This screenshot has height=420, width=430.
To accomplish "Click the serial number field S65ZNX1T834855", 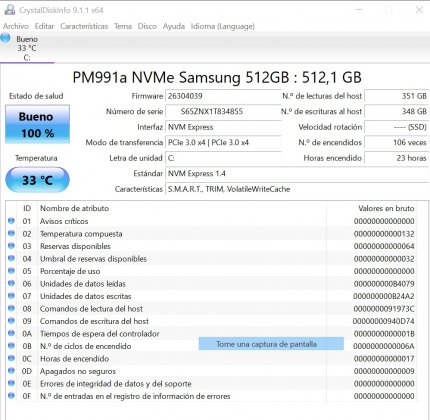I will tap(223, 111).
